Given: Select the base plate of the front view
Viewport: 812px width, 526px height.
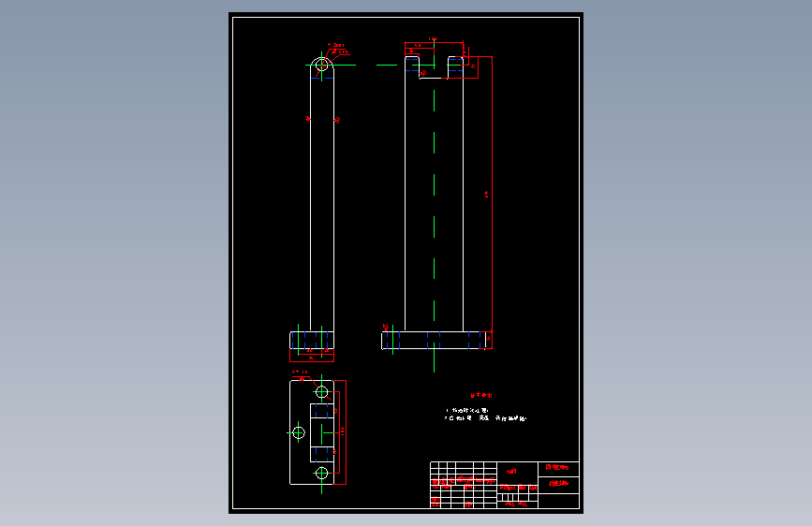Looking at the screenshot, I should coord(434,341).
